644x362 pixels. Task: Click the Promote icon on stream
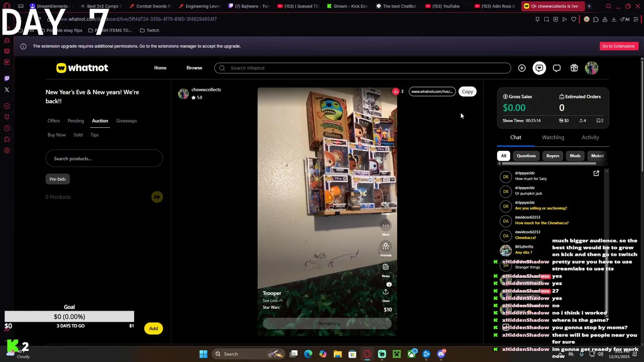click(x=385, y=246)
